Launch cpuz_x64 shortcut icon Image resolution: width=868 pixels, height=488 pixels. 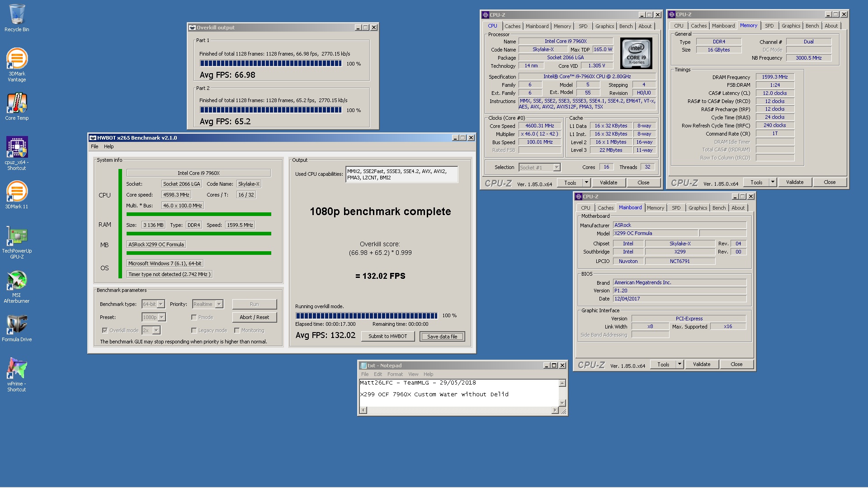pyautogui.click(x=17, y=153)
